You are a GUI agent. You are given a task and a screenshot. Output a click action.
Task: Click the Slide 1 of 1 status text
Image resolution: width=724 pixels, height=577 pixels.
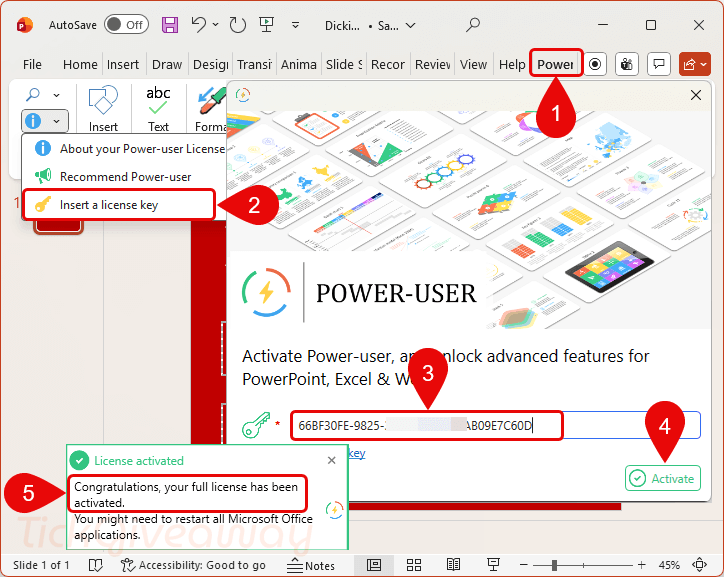pos(41,565)
